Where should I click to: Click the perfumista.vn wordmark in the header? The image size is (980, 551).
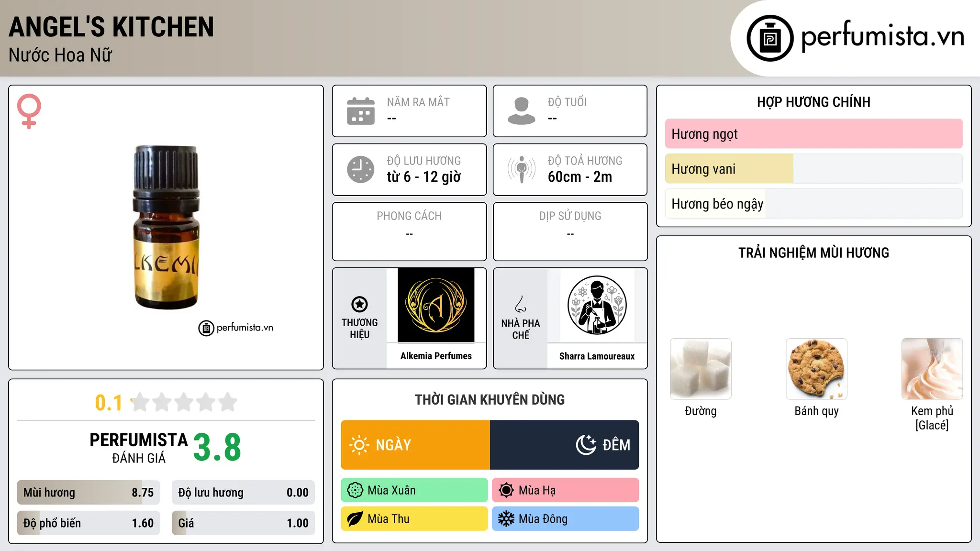(882, 37)
